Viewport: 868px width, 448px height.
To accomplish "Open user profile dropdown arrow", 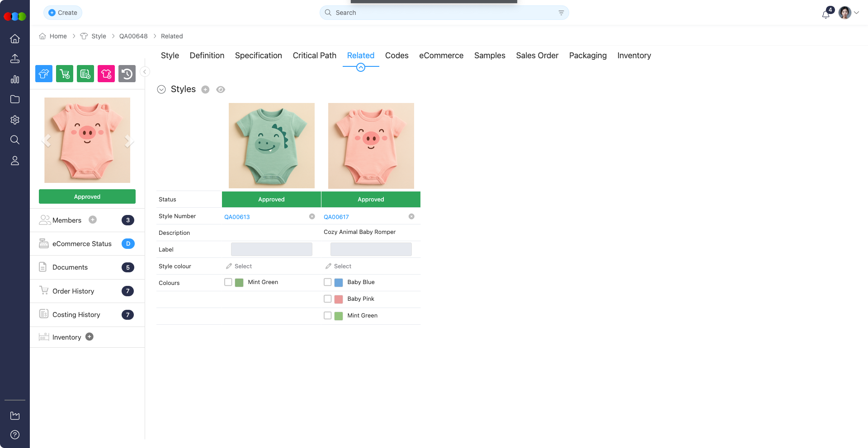I will pos(856,13).
